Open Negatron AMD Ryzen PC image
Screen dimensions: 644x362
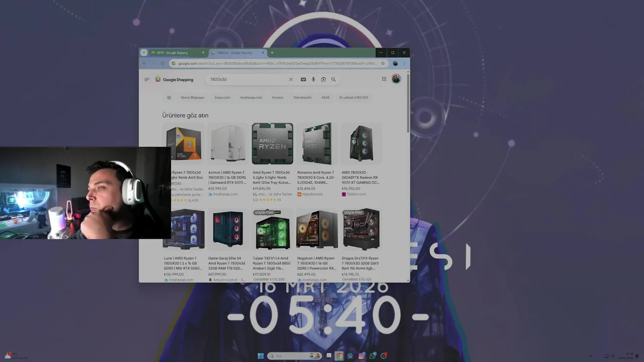pyautogui.click(x=316, y=229)
